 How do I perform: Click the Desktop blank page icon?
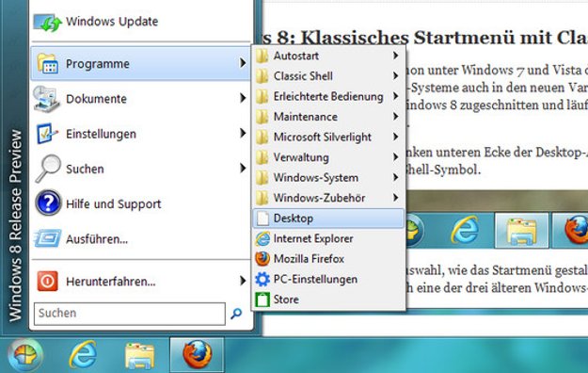pos(262,219)
